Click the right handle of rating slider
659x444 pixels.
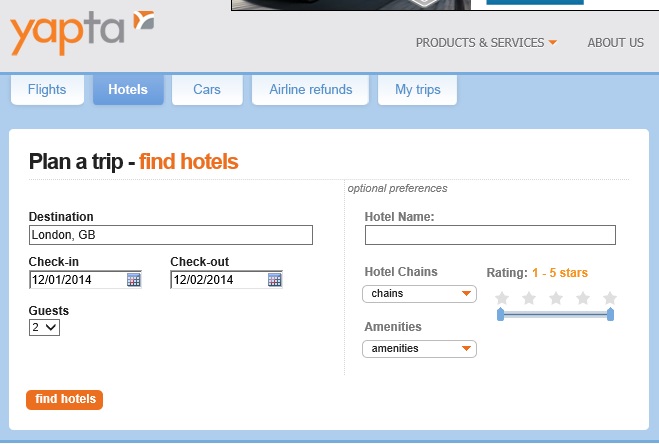click(610, 315)
